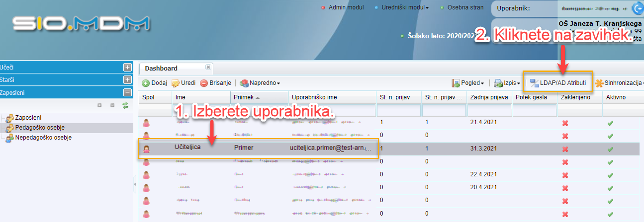
Task: Close the Dashboard tab
Action: (208, 67)
